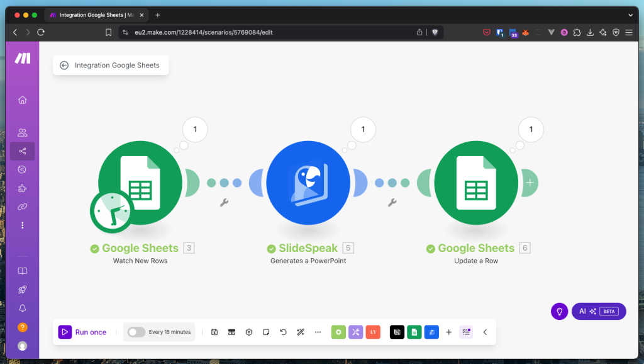Open the green Flow Control tools button
644x364 pixels.
pyautogui.click(x=338, y=332)
